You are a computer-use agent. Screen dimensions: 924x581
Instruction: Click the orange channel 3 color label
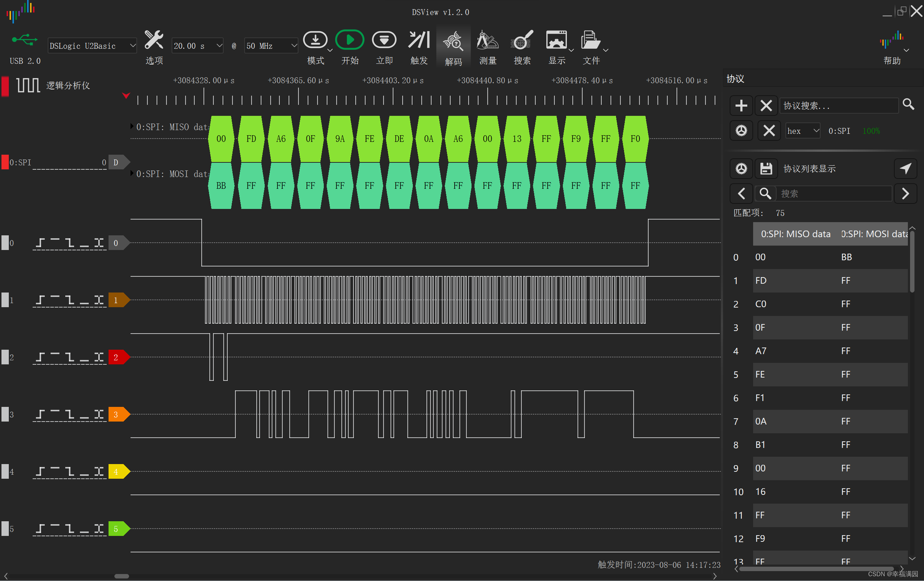(x=117, y=414)
